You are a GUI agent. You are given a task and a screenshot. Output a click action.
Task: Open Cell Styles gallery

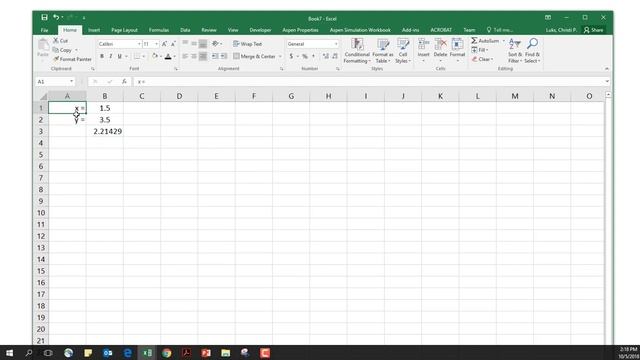(x=403, y=51)
